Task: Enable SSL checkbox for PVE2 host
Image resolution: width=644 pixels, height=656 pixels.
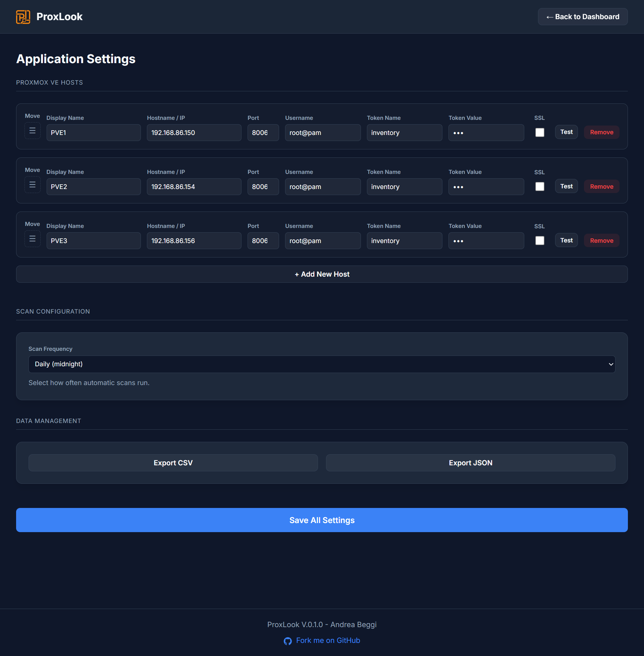Action: (539, 187)
